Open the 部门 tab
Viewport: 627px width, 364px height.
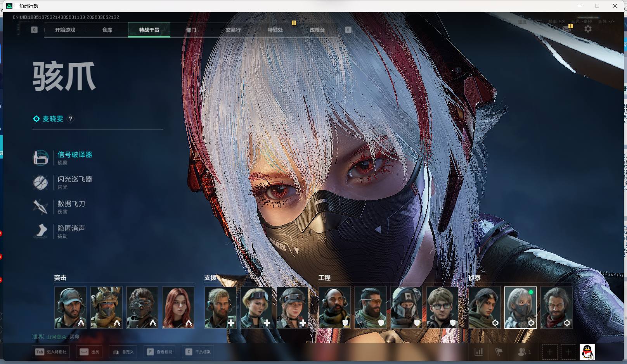(191, 30)
